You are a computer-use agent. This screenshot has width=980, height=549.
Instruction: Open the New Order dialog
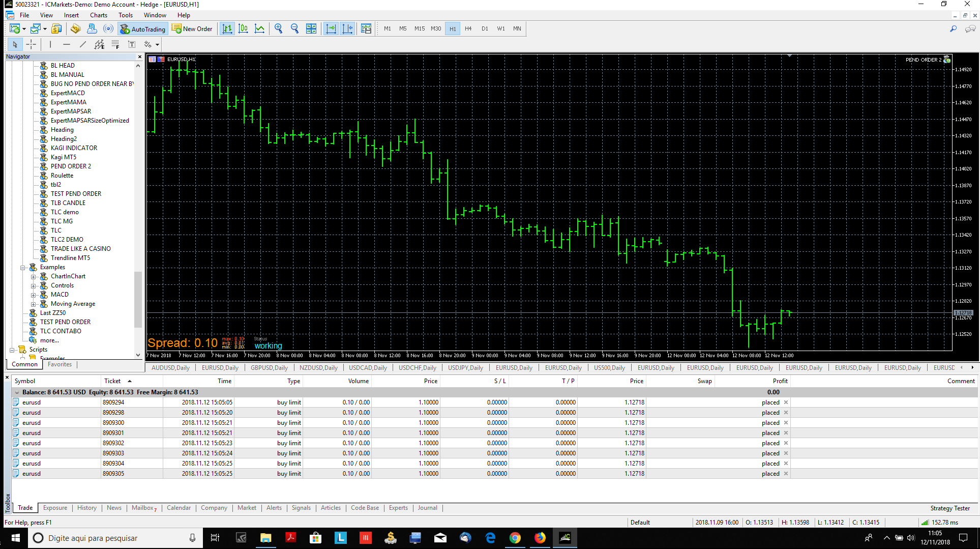192,29
